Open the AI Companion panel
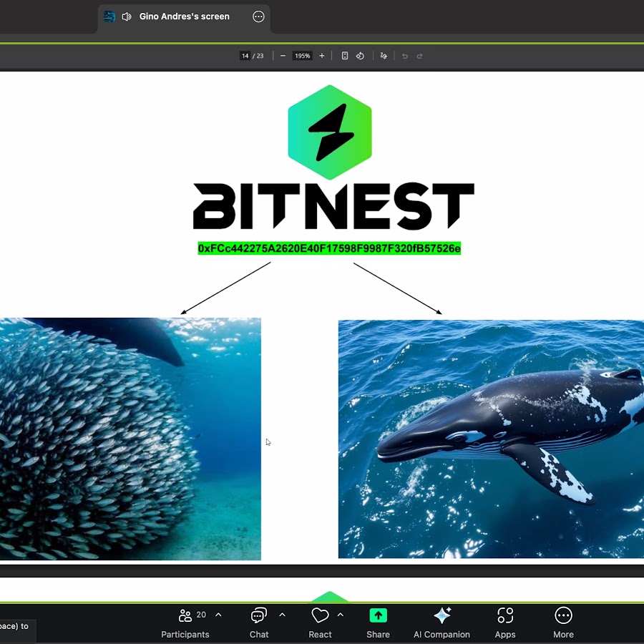 coord(441,622)
